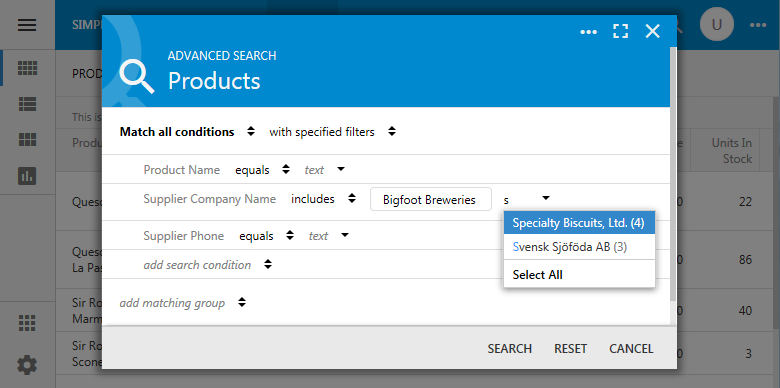Click the SEARCH button
Screen dimensions: 780x388
(x=509, y=349)
